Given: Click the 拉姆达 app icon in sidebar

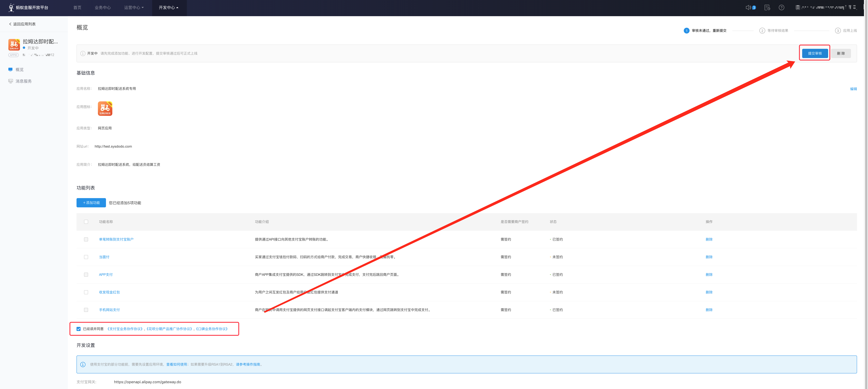Looking at the screenshot, I should (x=14, y=44).
